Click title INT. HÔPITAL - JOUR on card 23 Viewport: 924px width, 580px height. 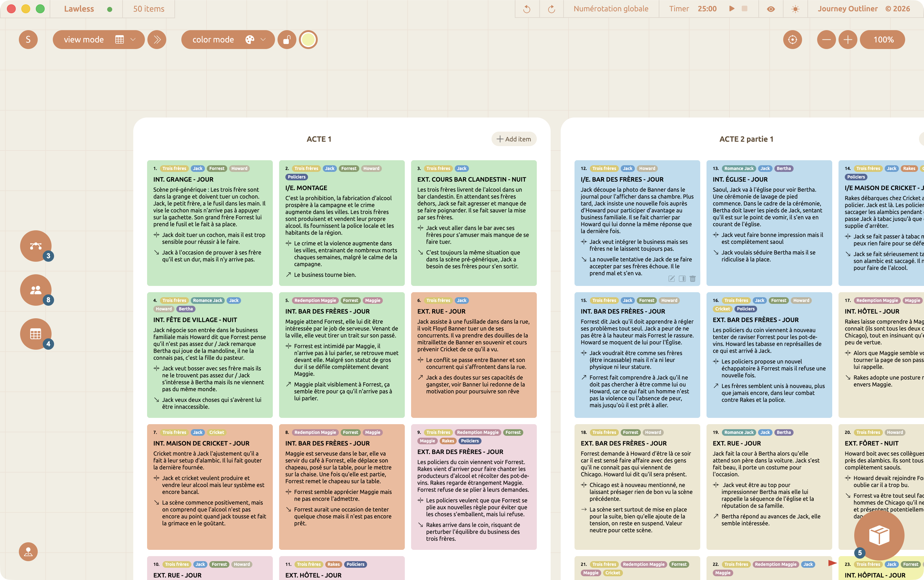(x=875, y=575)
